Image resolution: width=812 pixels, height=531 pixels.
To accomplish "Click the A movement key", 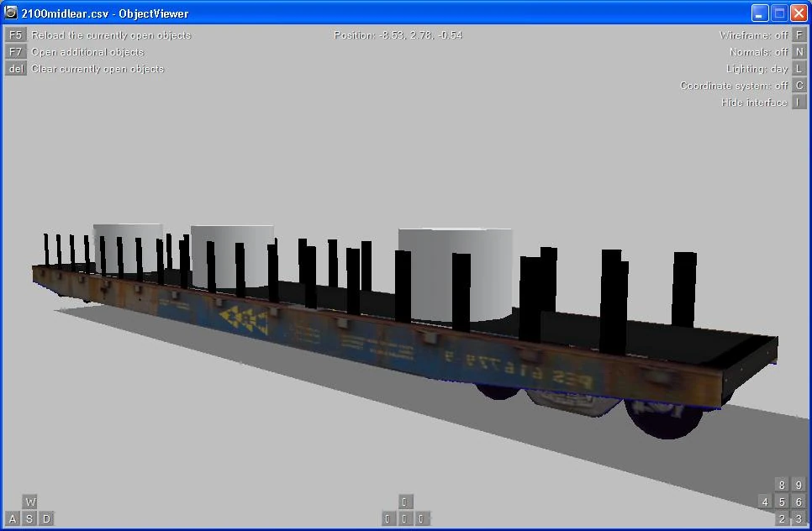I will pyautogui.click(x=13, y=518).
